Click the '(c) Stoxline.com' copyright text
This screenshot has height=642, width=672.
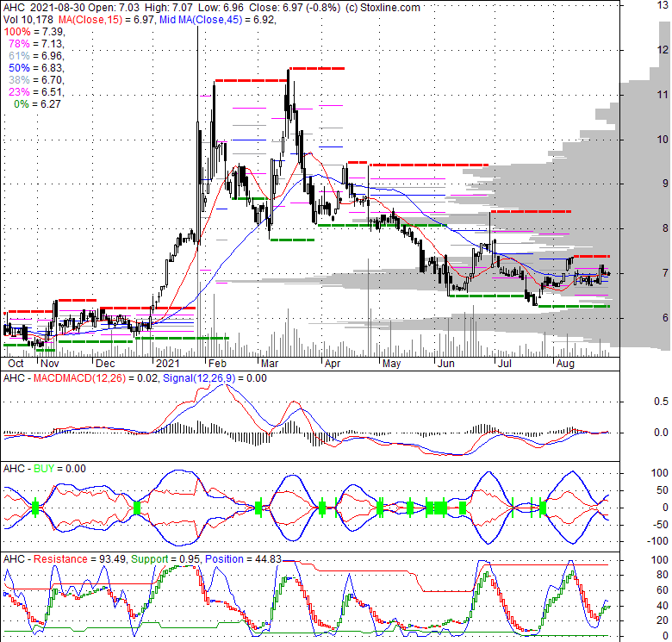tap(383, 8)
